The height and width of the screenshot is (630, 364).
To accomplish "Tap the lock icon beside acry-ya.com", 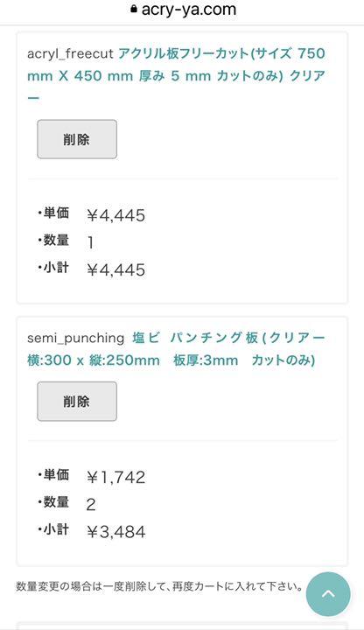I will tap(134, 9).
